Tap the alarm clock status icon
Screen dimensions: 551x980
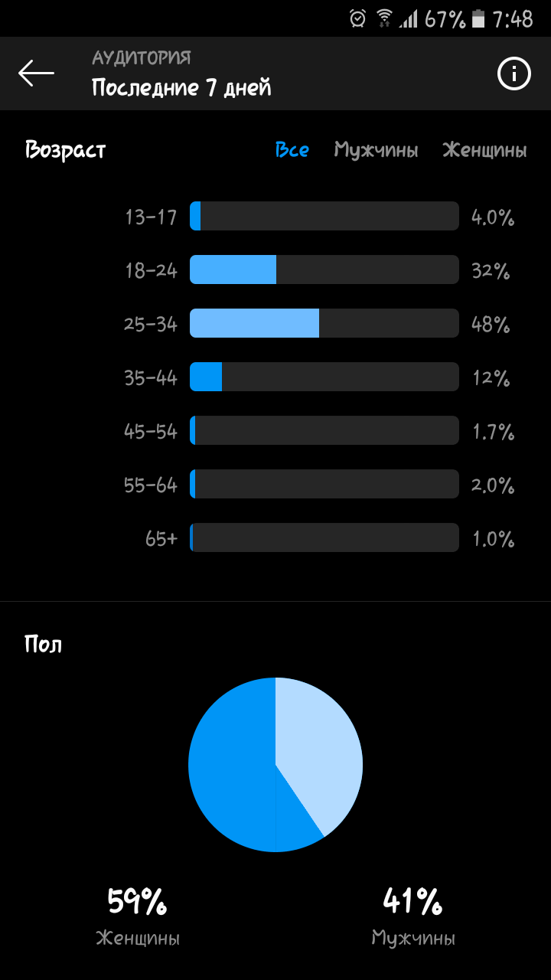point(357,18)
